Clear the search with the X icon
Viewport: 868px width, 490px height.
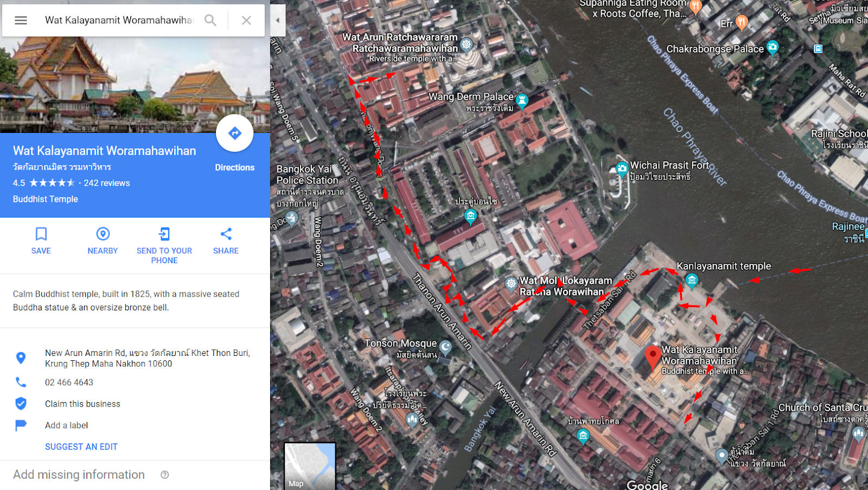tap(246, 20)
